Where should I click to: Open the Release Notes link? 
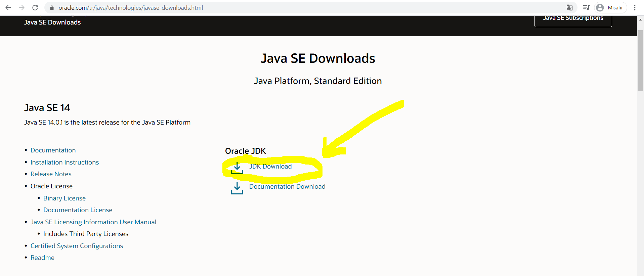[51, 174]
